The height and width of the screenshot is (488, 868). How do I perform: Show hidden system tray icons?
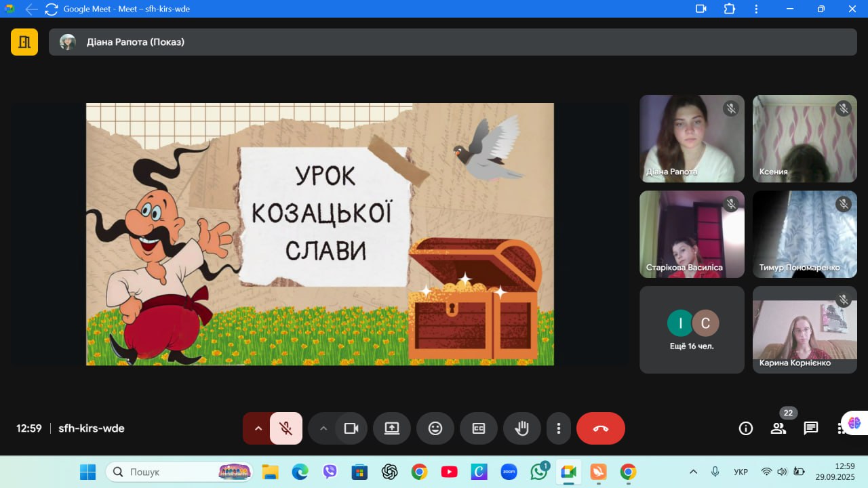click(x=693, y=472)
